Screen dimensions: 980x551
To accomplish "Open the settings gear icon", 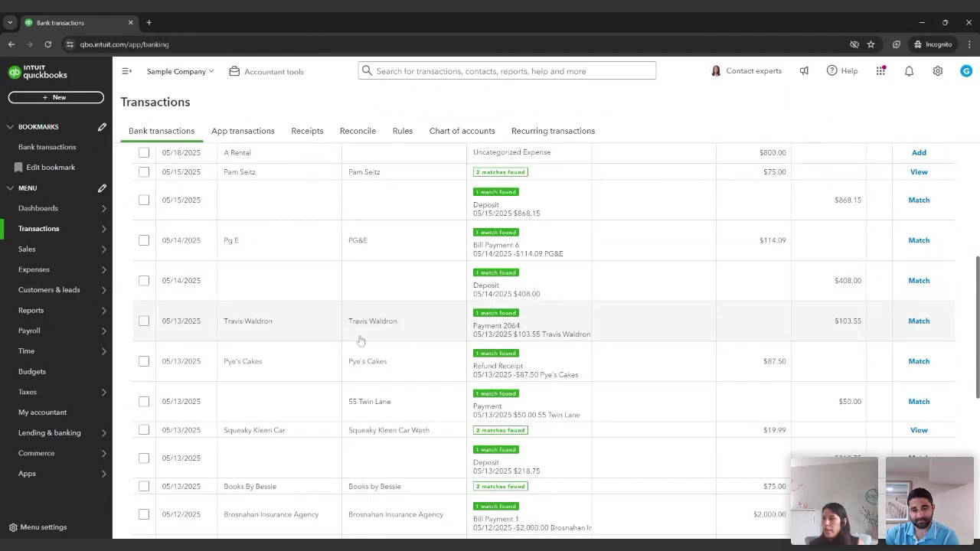I will coord(937,71).
